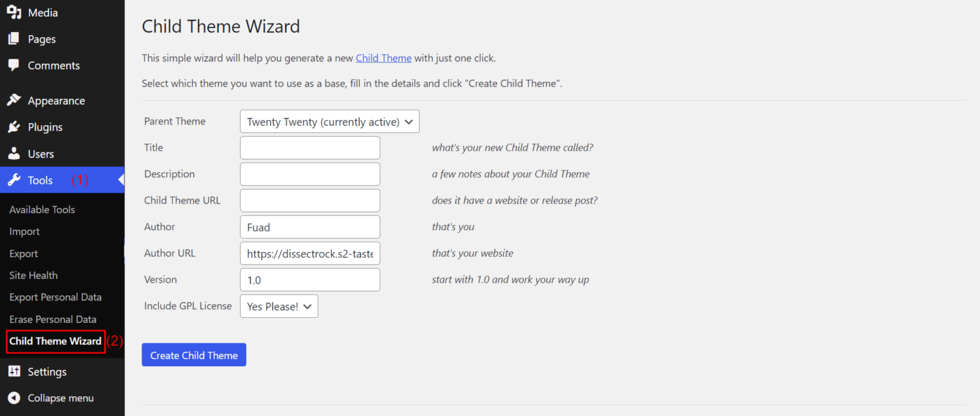This screenshot has height=416, width=980.
Task: Expand the Twenty Twenty theme selector
Action: [x=329, y=121]
